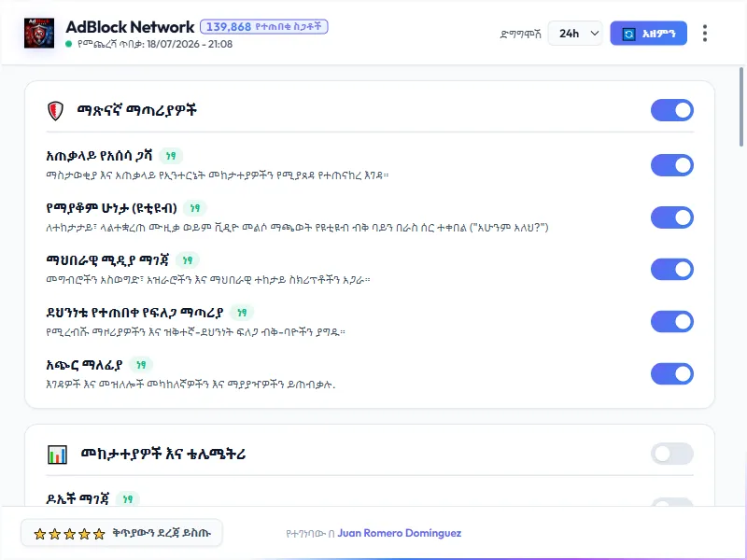Click the AdBlock Network title text

coord(130,27)
